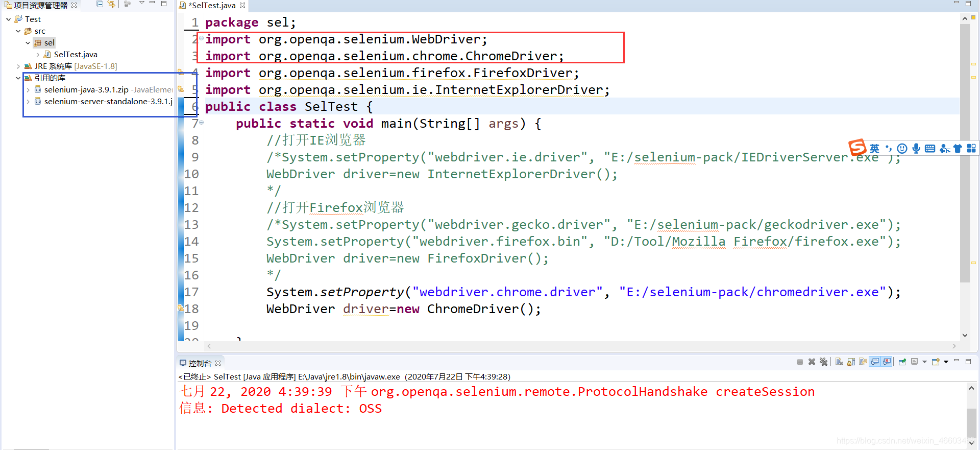Collapse all items in the project explorer
The width and height of the screenshot is (980, 450).
click(x=100, y=4)
